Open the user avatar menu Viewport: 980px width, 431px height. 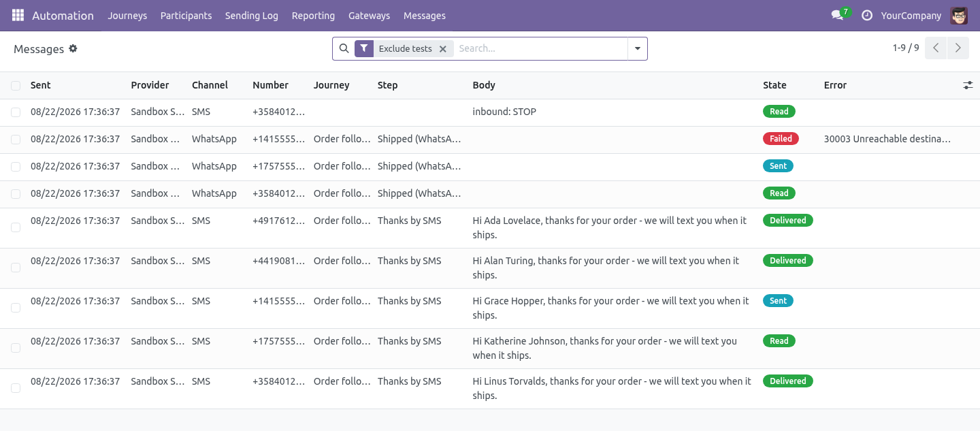click(959, 15)
